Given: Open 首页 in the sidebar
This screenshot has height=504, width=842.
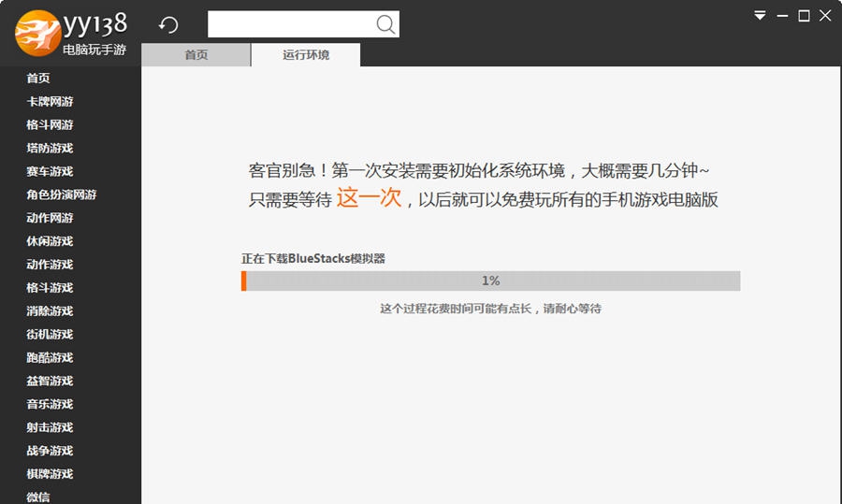Looking at the screenshot, I should click(38, 78).
